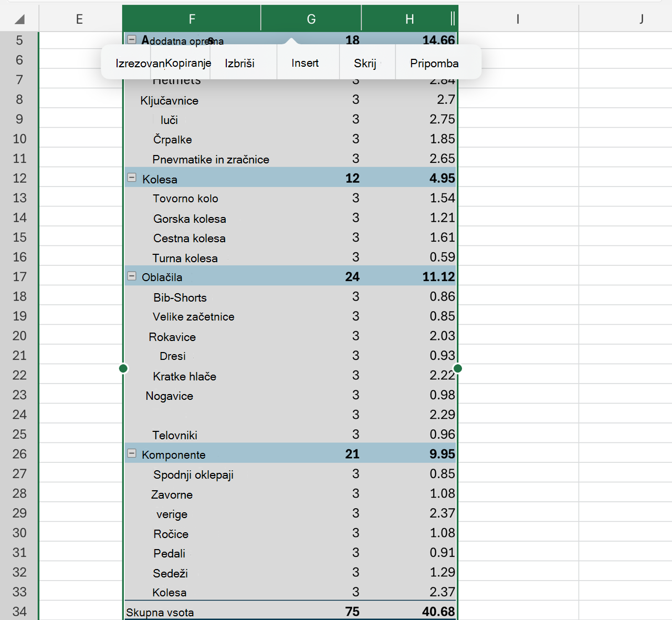Screen dimensions: 672x620
Task: Click the Kolesa subtotal 4.95
Action: (x=442, y=178)
